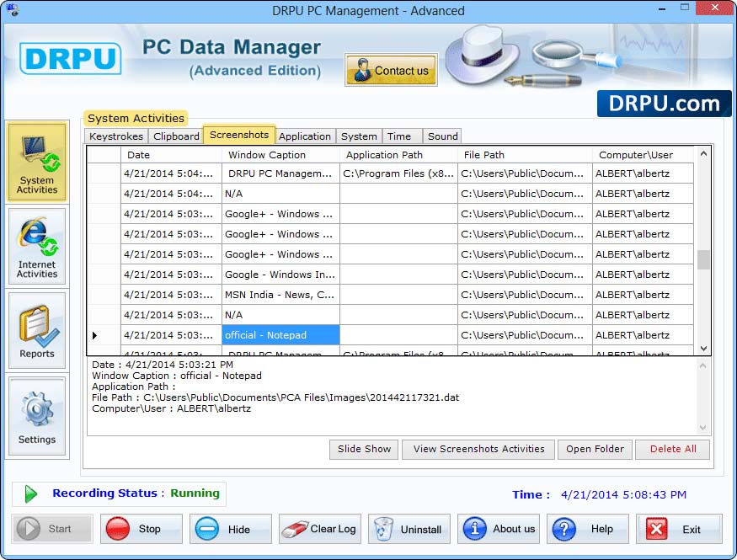Open Help with the question mark button
Screen dimensions: 737x560
588,529
